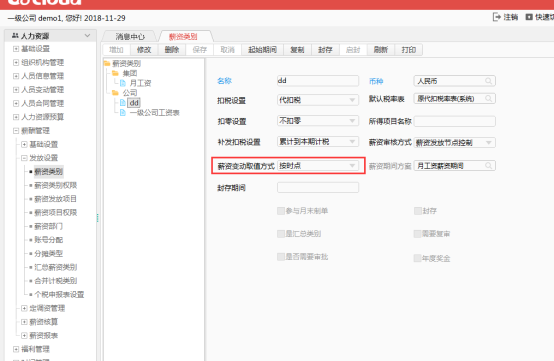Open 分摊类型 in sidebar
Screen dimensions: 554x361
48,253
